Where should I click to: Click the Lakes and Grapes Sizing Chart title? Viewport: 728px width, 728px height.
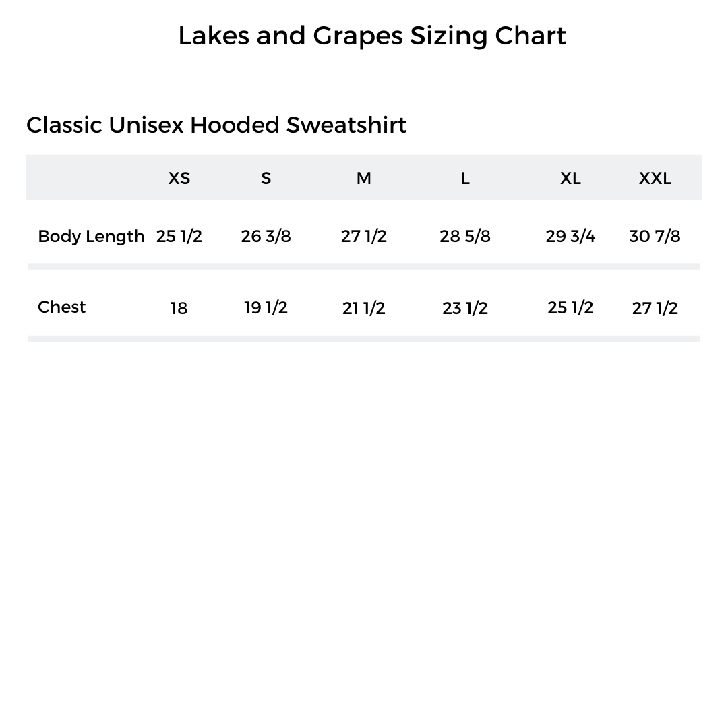(371, 36)
